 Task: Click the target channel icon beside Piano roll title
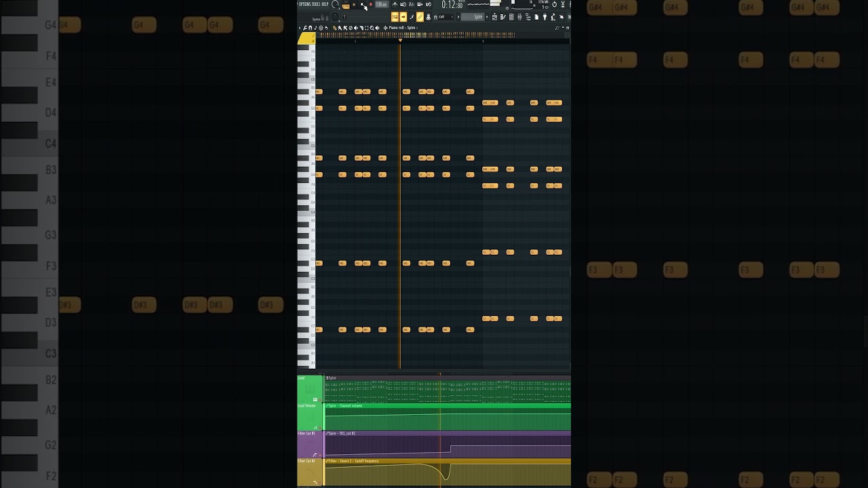[386, 28]
